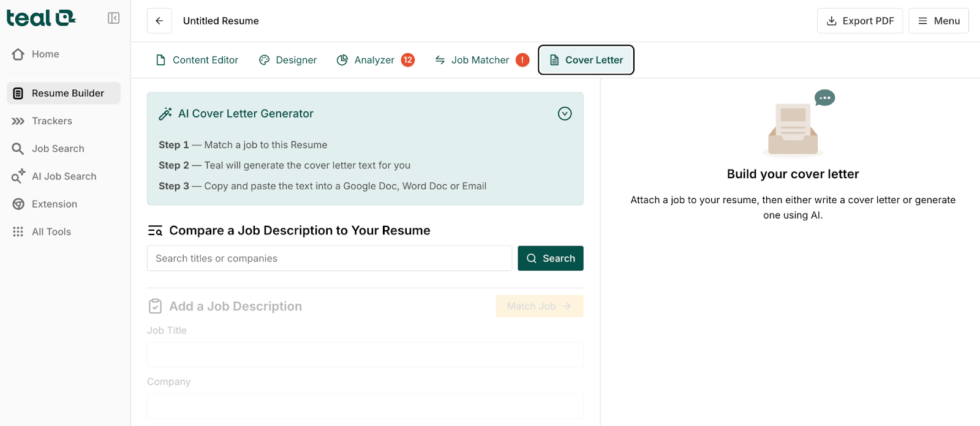Click the green Search button
Viewport: 980px width, 426px height.
click(551, 258)
